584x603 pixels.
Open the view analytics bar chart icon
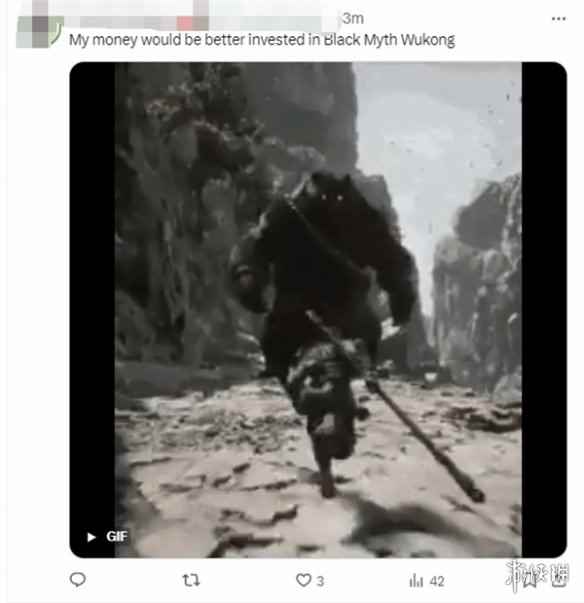click(416, 580)
